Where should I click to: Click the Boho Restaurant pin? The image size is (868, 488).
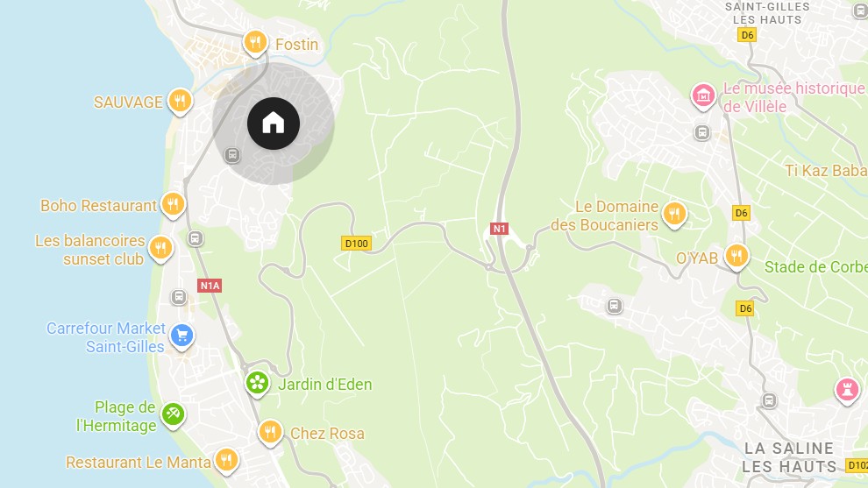[174, 205]
